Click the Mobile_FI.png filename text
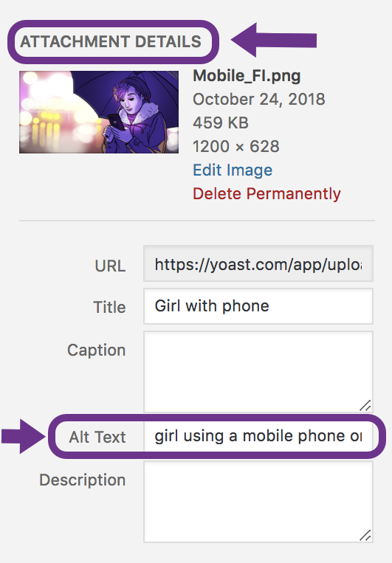Viewport: 392px width, 563px height. coord(247,76)
